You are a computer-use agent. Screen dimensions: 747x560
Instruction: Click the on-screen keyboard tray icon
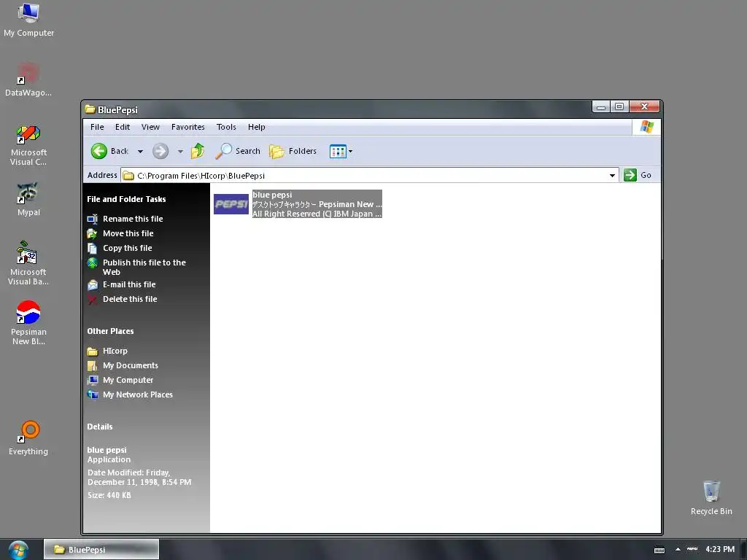[659, 550]
